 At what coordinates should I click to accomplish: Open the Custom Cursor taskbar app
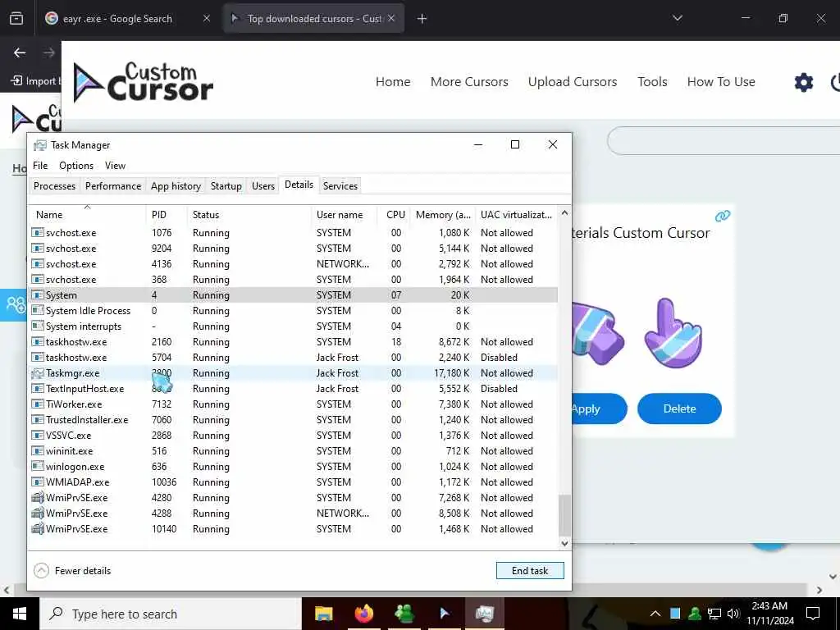(x=444, y=614)
